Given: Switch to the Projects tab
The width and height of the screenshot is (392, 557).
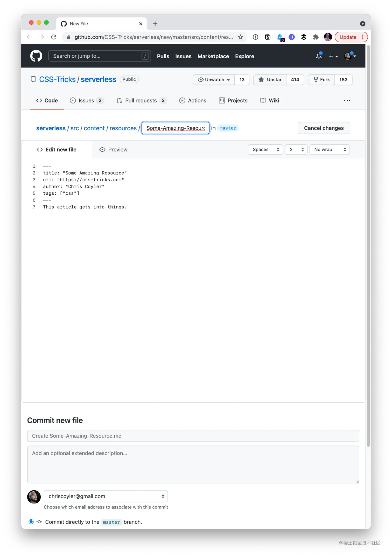Looking at the screenshot, I should (x=233, y=101).
